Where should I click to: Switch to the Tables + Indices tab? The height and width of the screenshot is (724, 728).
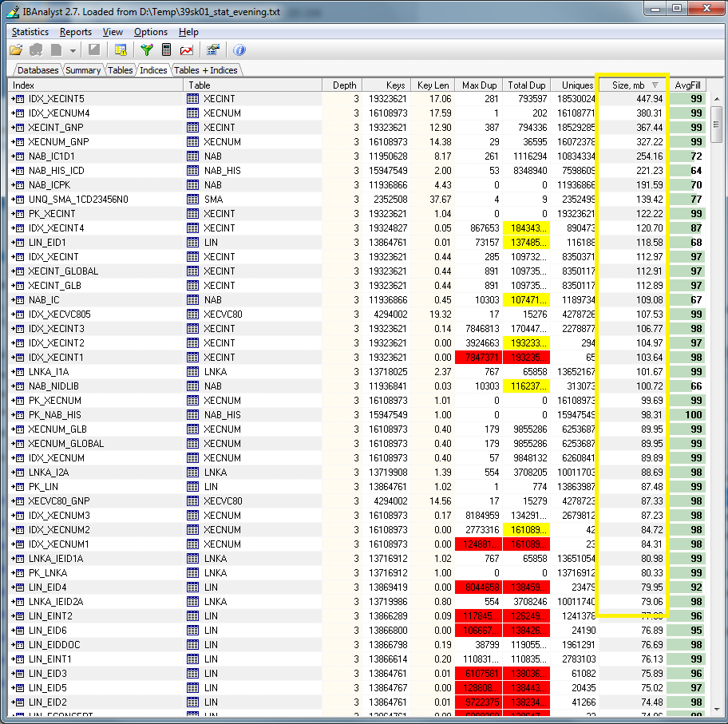pos(205,70)
